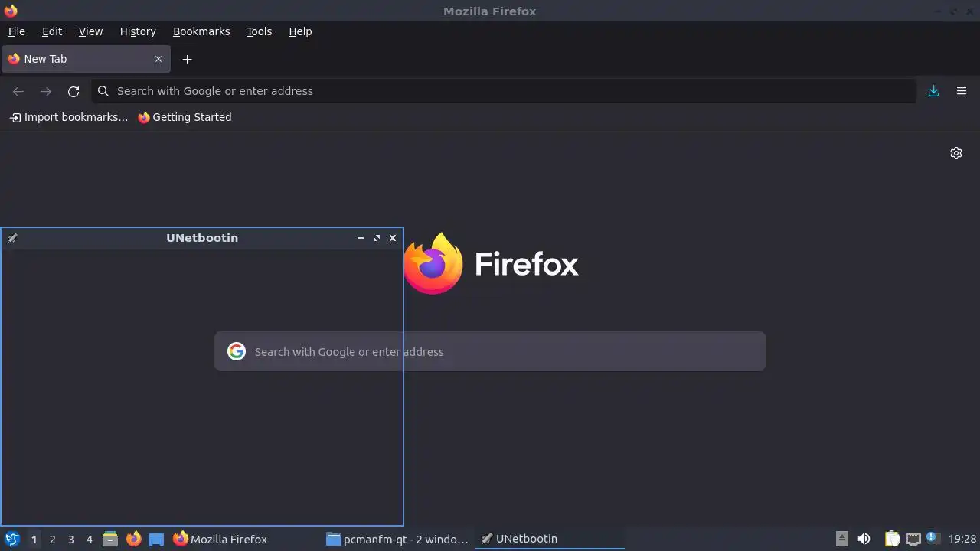980x551 pixels.
Task: Open the Downloads panel
Action: click(934, 91)
